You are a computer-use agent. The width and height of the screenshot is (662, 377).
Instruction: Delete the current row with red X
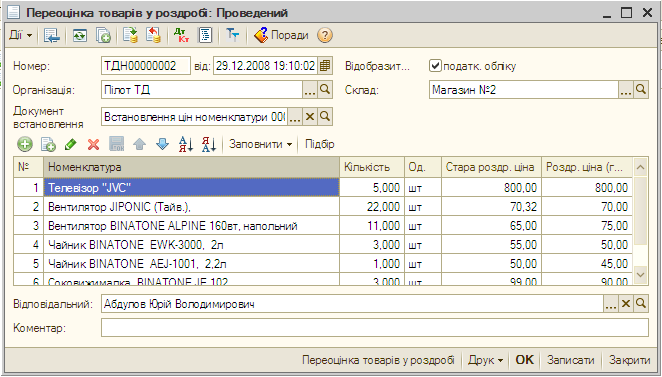[x=93, y=144]
